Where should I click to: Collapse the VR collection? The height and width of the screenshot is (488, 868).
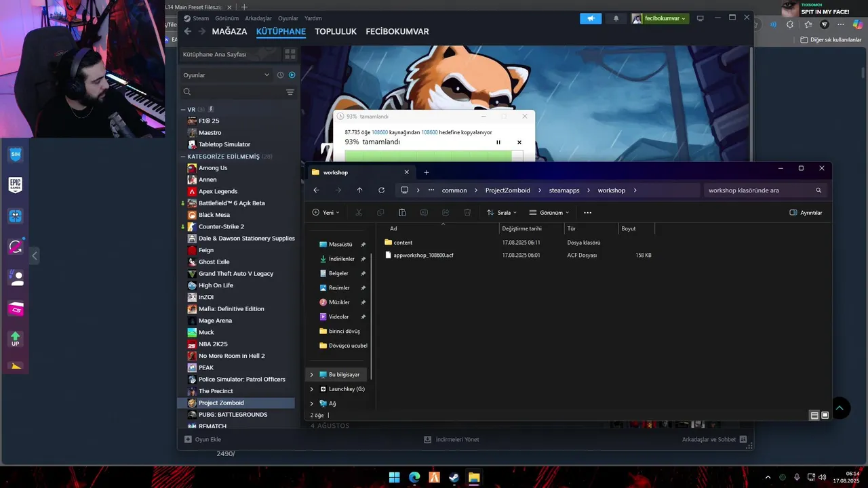[x=183, y=109]
